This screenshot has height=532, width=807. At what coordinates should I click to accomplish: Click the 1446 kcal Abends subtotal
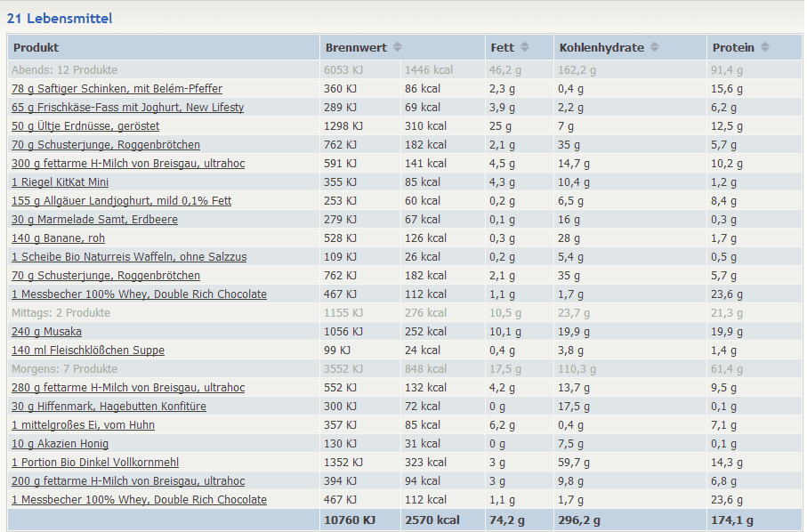[x=429, y=70]
